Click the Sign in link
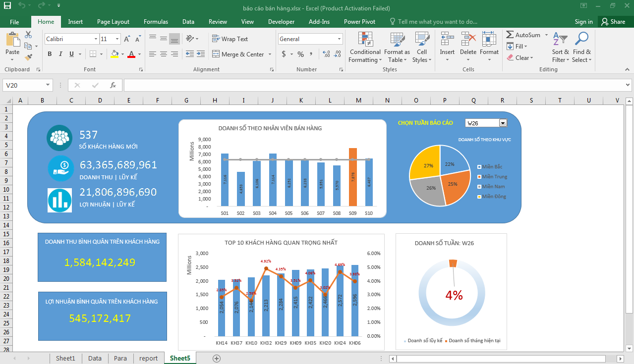Viewport: 634px width, 364px height. coord(583,22)
